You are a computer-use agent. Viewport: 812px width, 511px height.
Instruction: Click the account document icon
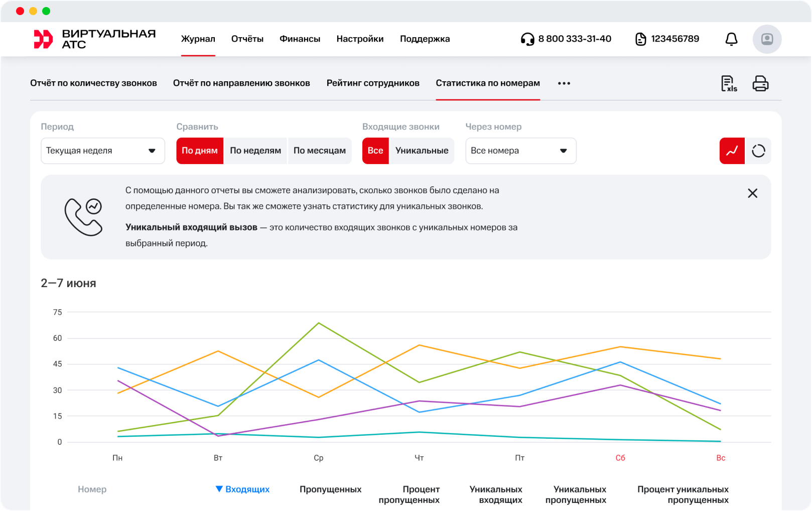click(x=641, y=39)
